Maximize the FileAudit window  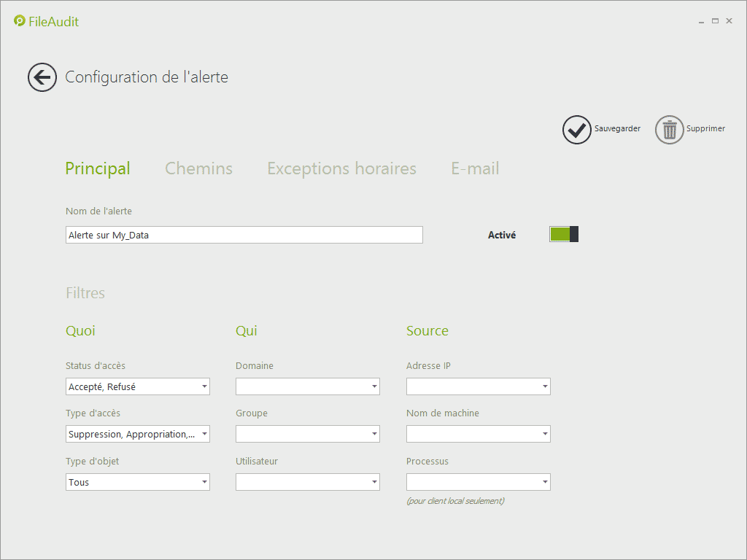(715, 21)
